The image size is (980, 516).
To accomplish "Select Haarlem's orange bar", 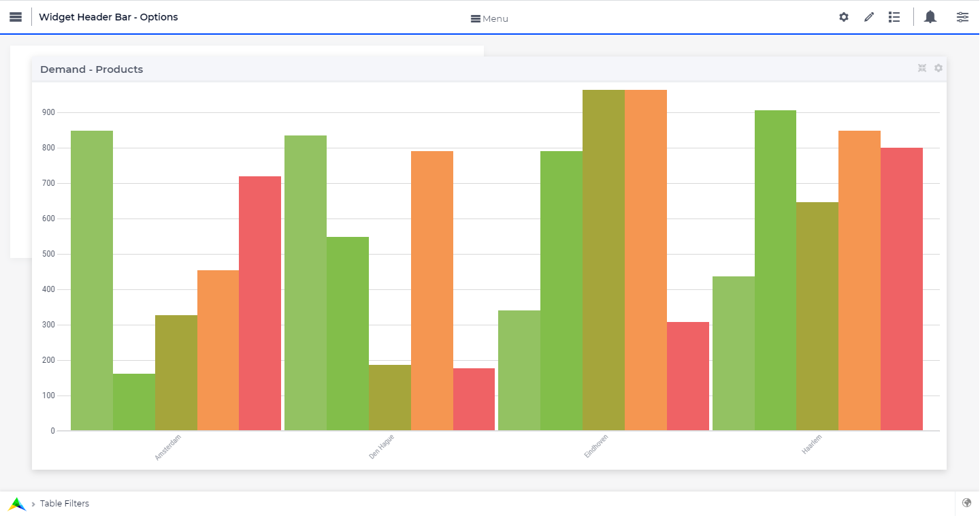I will point(860,280).
